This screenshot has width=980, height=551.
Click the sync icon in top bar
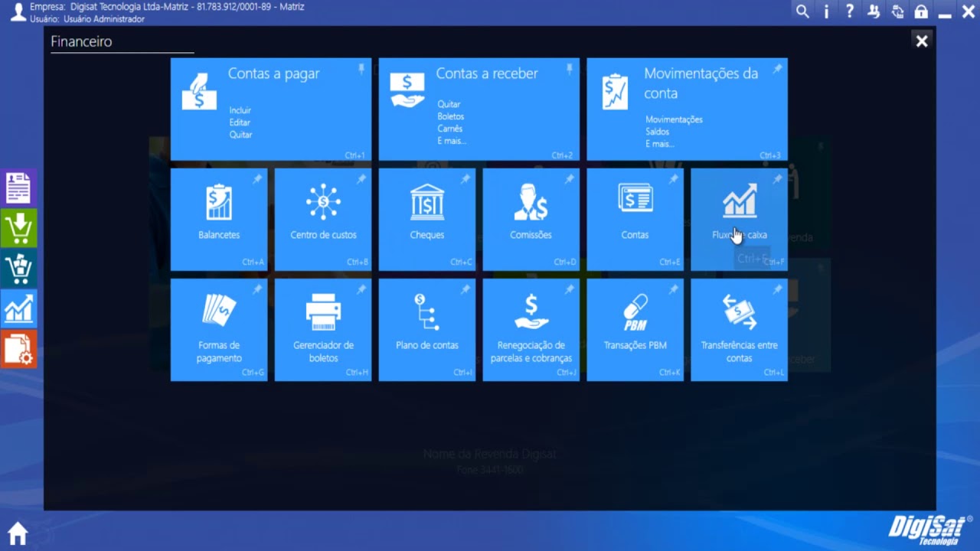[897, 11]
